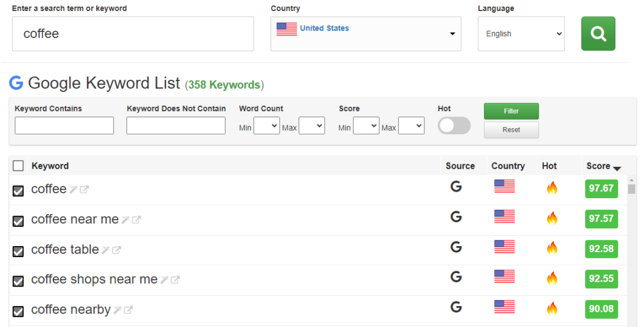Check the select-all checkbox in Keyword header
This screenshot has width=644, height=327.
(18, 166)
